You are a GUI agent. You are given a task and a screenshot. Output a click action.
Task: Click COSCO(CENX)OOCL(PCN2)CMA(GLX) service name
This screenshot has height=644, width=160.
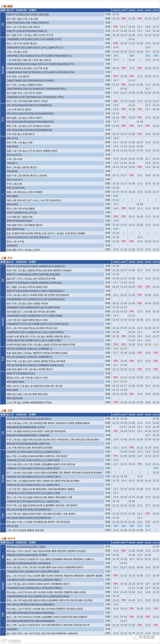(28, 237)
